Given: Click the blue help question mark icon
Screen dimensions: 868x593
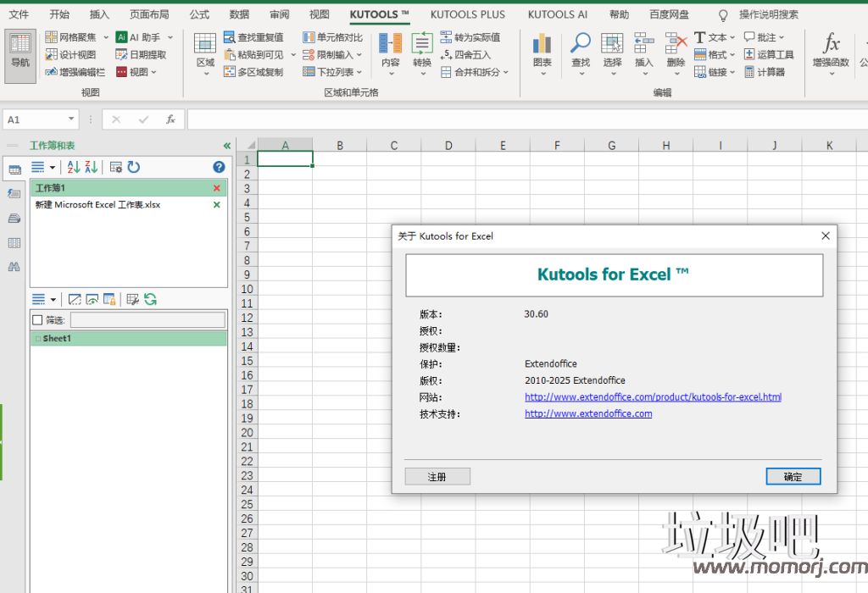Looking at the screenshot, I should [219, 167].
